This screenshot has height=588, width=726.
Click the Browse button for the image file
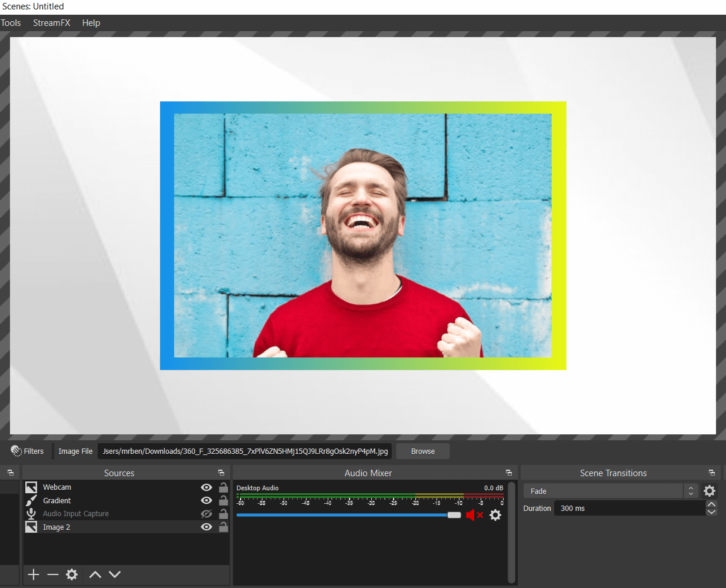click(422, 450)
